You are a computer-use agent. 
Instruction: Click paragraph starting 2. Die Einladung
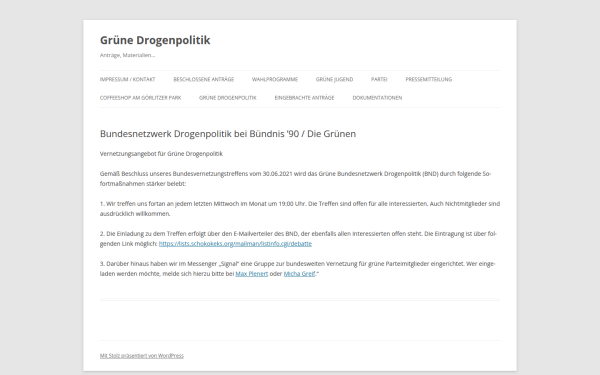pos(298,239)
